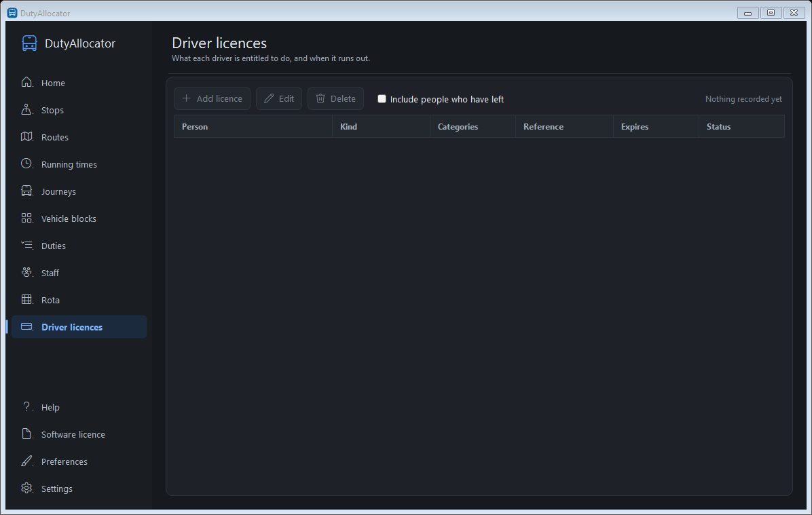812x515 pixels.
Task: Click the Settings gear icon
Action: [x=26, y=488]
